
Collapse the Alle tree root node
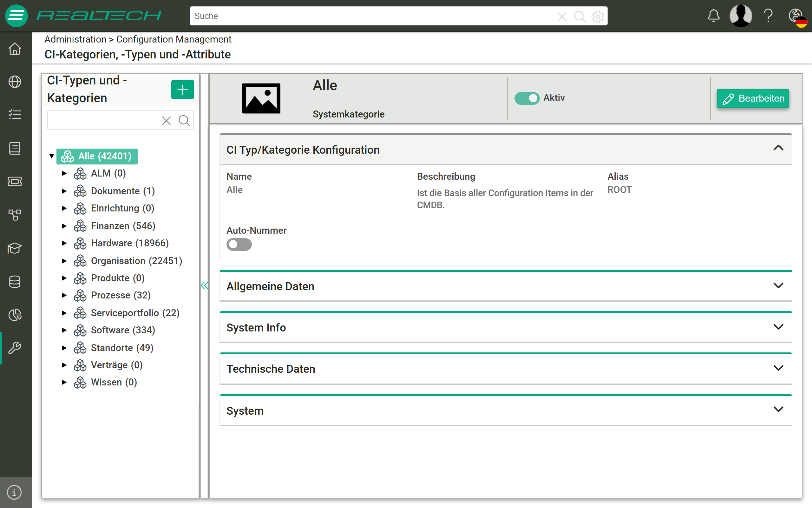(52, 156)
